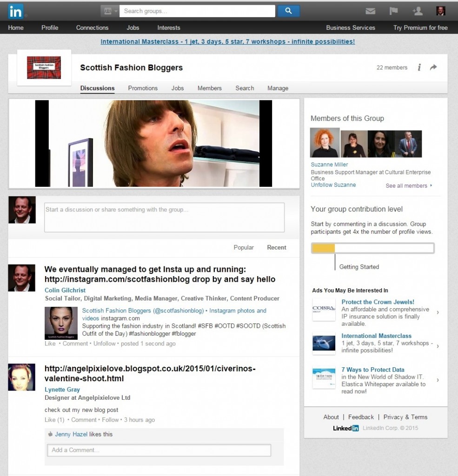This screenshot has height=476, width=458.
Task: Click the group contribution level progress bar
Action: (372, 248)
